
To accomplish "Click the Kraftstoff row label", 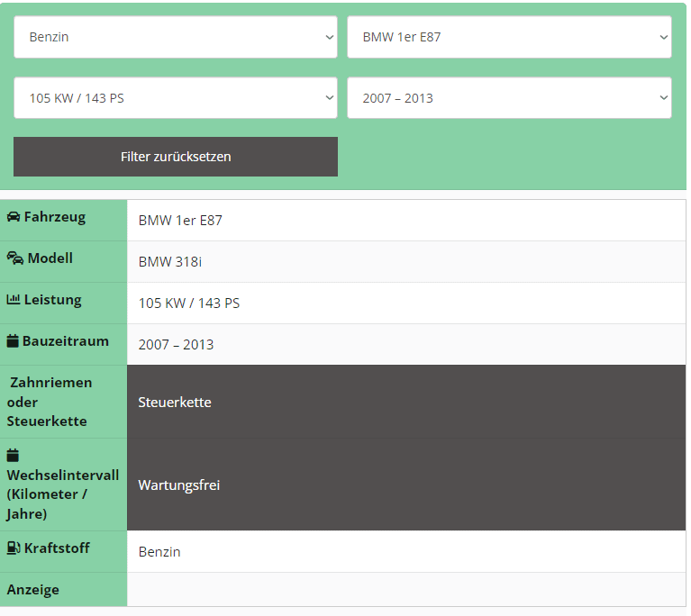I will (x=57, y=548).
